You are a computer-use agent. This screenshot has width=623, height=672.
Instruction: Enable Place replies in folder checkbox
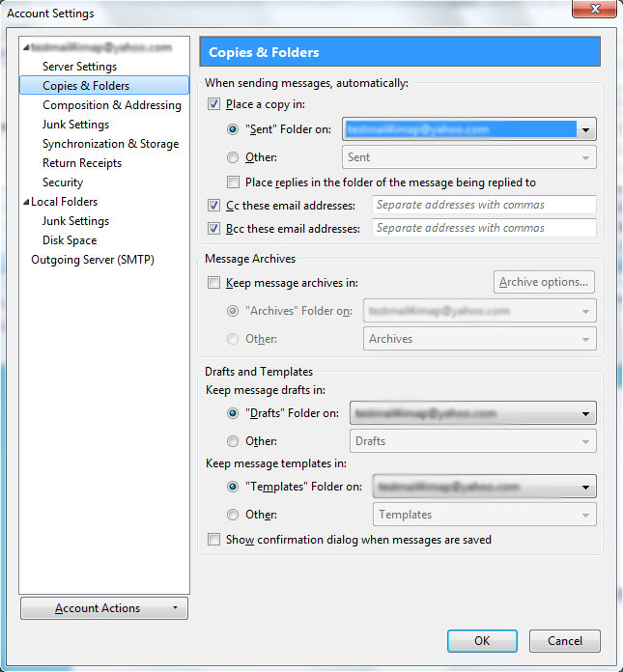(x=233, y=182)
